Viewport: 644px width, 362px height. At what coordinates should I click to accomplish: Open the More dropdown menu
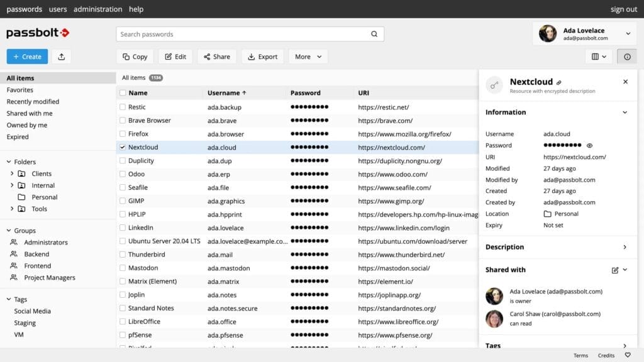(x=308, y=56)
